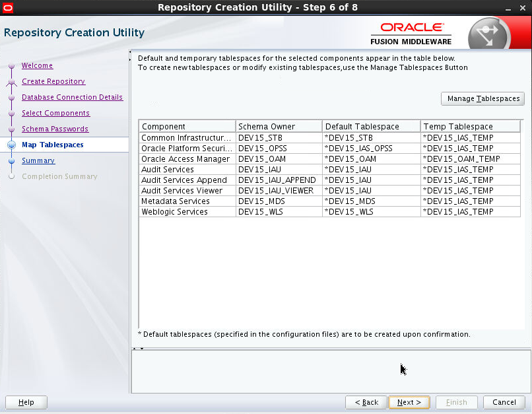Select the Map Tablespaces step
The width and height of the screenshot is (532, 414).
click(53, 145)
